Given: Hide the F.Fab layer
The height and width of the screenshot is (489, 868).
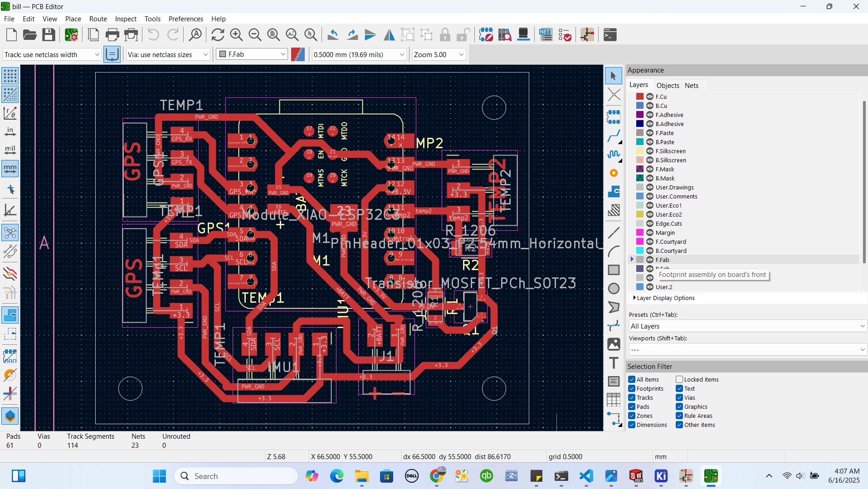Looking at the screenshot, I should [x=650, y=260].
